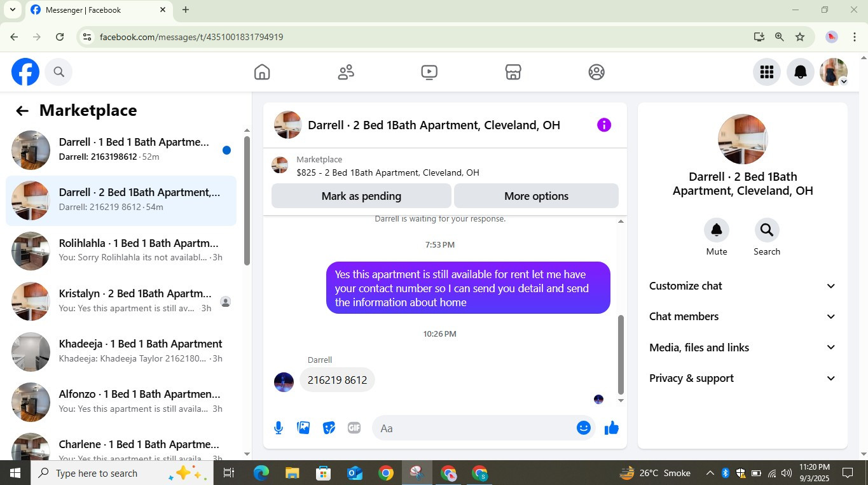Go back from Marketplace chats
The image size is (868, 485).
point(22,111)
